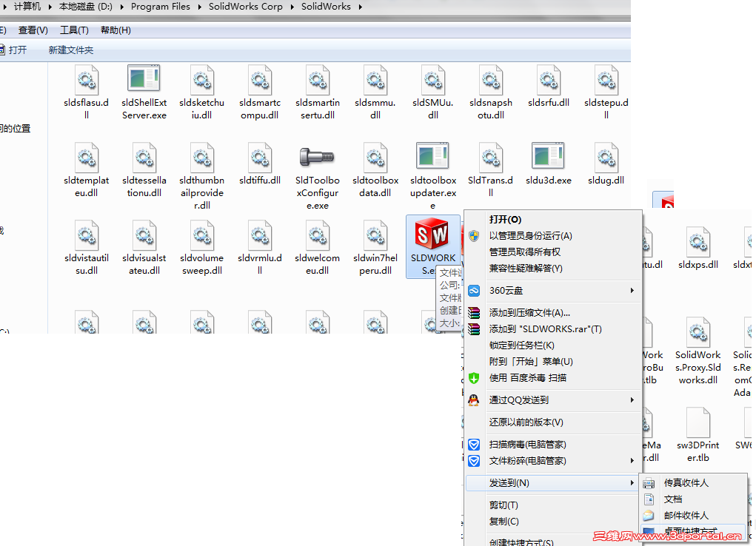Screen dimensions: 756x546
Task: Select sldthumbnailprovider.dll file icon
Action: tap(202, 158)
